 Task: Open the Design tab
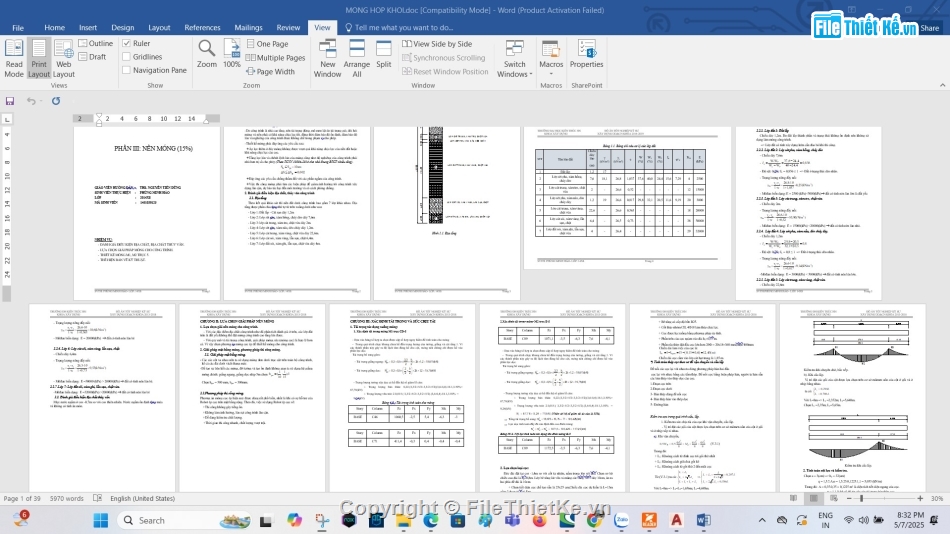tap(122, 27)
